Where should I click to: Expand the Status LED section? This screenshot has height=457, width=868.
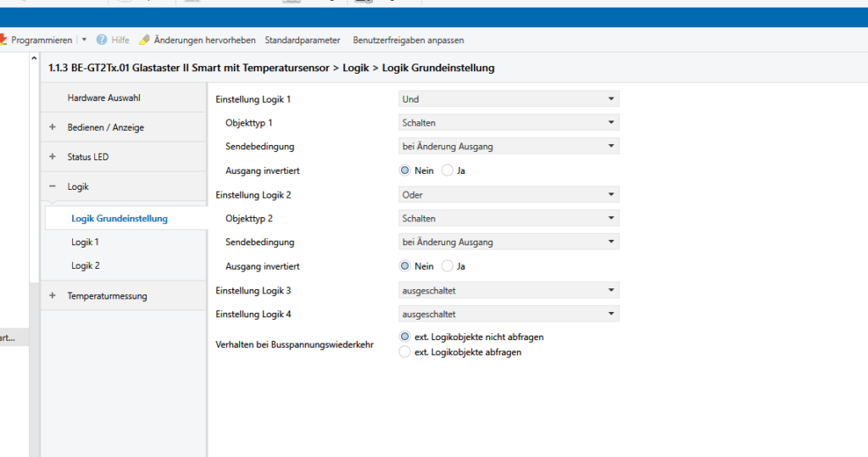53,157
